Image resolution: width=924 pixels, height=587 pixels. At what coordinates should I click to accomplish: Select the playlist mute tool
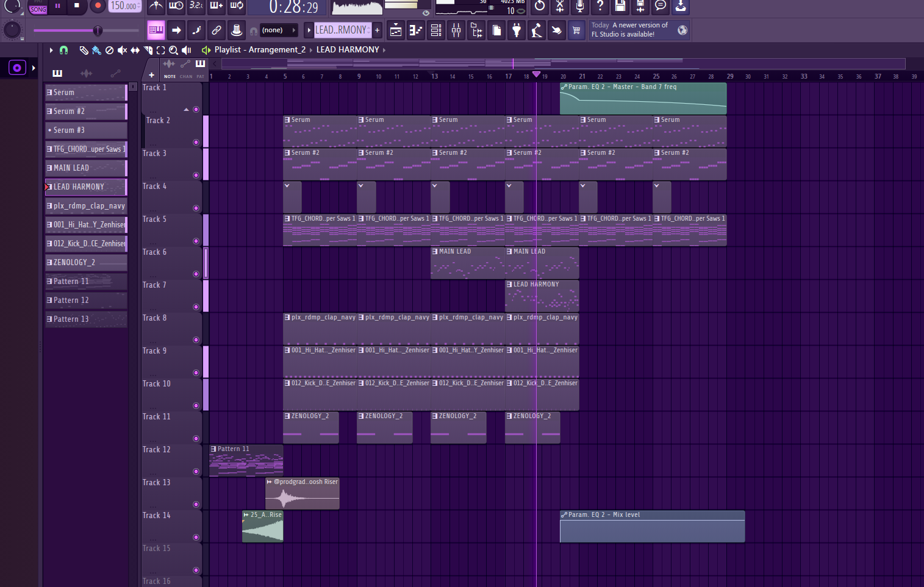click(x=122, y=50)
